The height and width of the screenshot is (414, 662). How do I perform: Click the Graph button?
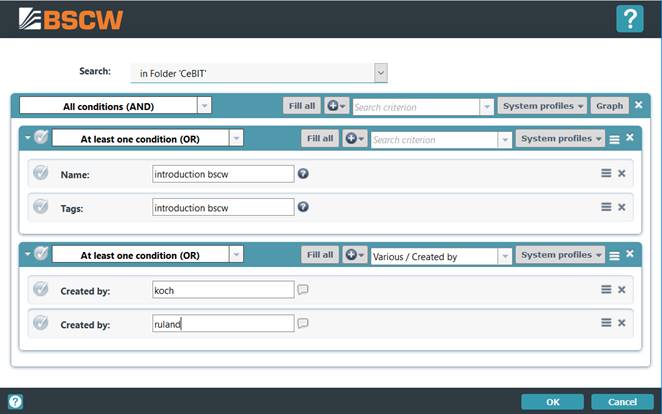tap(609, 105)
